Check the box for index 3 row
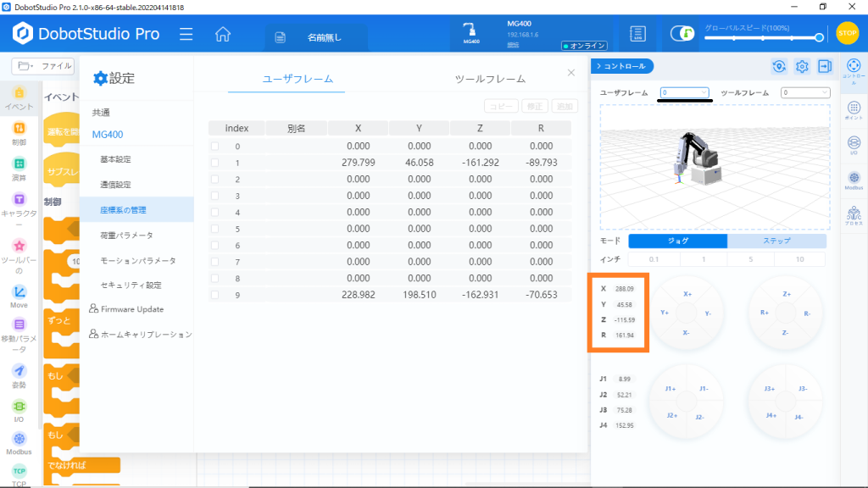868x488 pixels. pos(214,196)
